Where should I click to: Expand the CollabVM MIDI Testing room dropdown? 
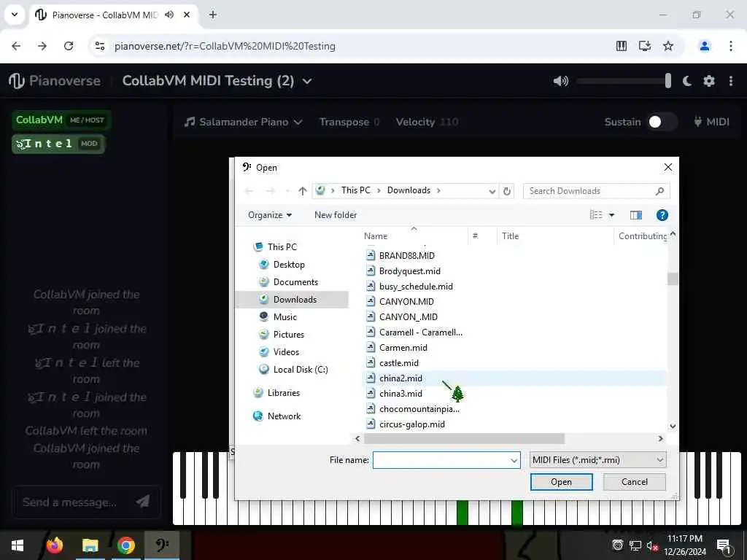click(x=307, y=82)
